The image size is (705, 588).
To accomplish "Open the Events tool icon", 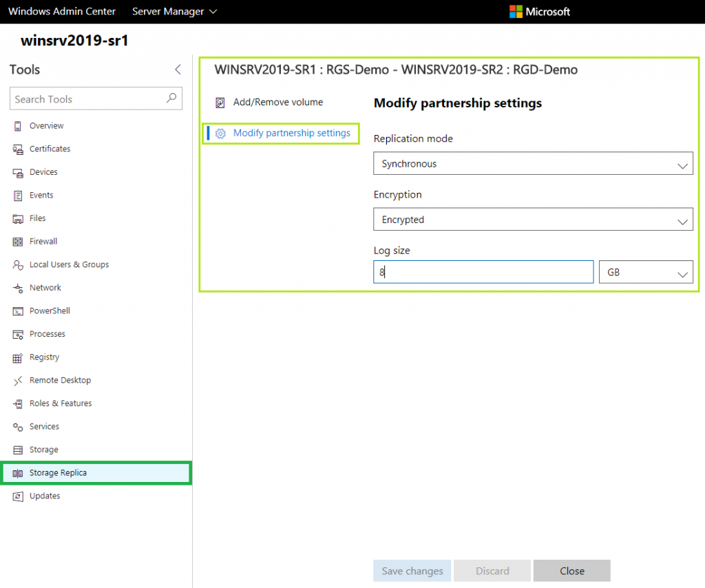I will pyautogui.click(x=17, y=195).
